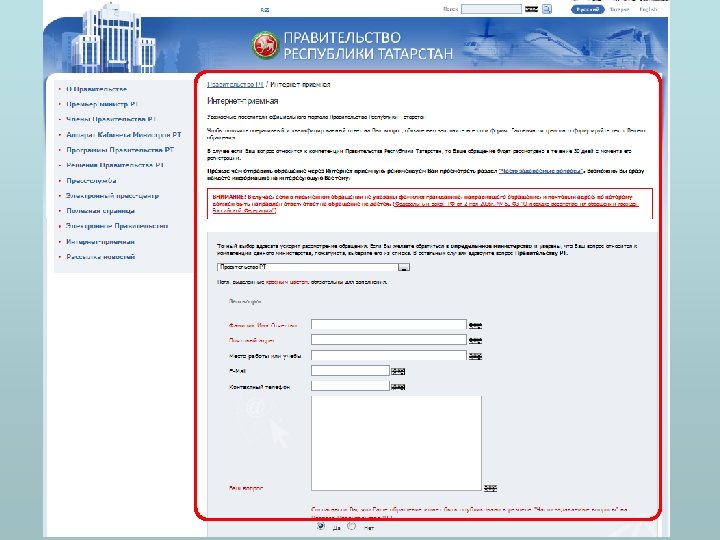Open 'Электронный пресс-центр' sidebar item

pyautogui.click(x=112, y=196)
